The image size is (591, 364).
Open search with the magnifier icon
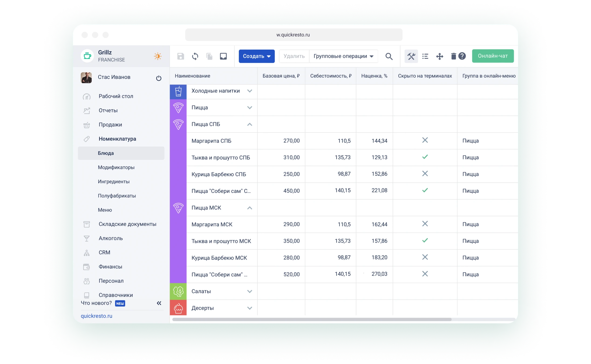(389, 56)
